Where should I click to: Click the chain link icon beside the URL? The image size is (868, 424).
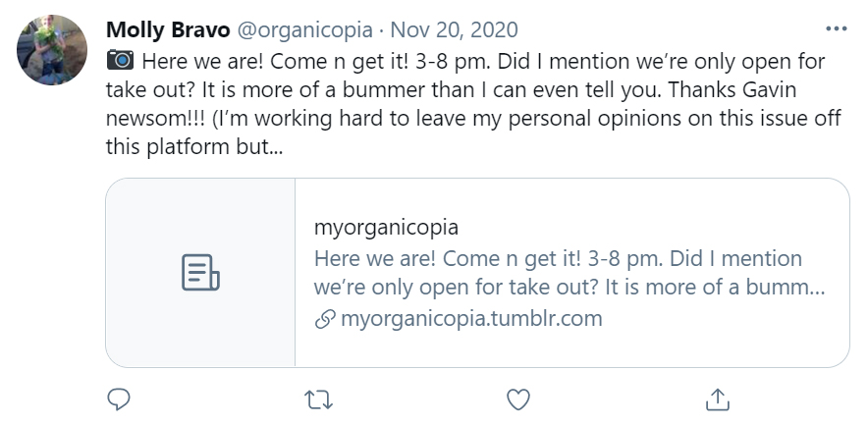[324, 320]
